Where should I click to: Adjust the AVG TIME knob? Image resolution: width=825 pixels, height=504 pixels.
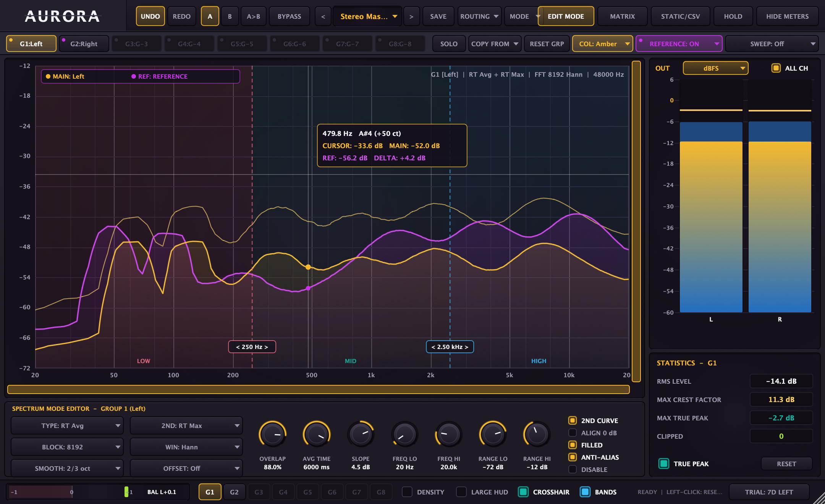coord(317,434)
